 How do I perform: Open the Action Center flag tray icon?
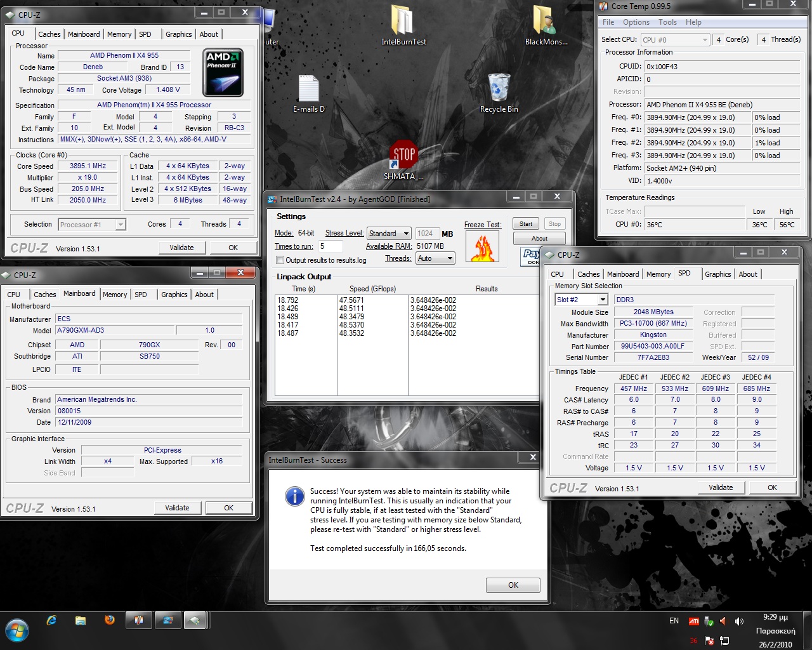pos(709,640)
